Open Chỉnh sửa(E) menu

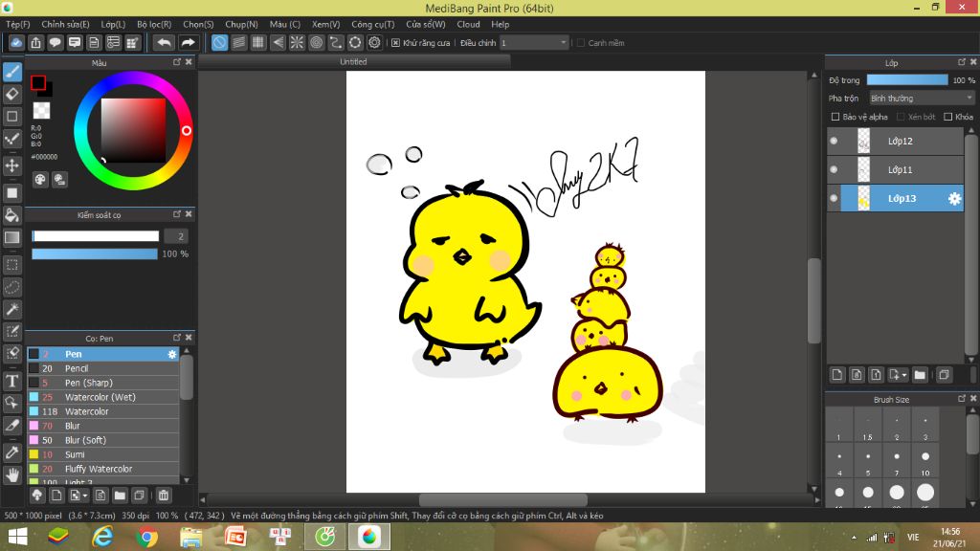[65, 24]
